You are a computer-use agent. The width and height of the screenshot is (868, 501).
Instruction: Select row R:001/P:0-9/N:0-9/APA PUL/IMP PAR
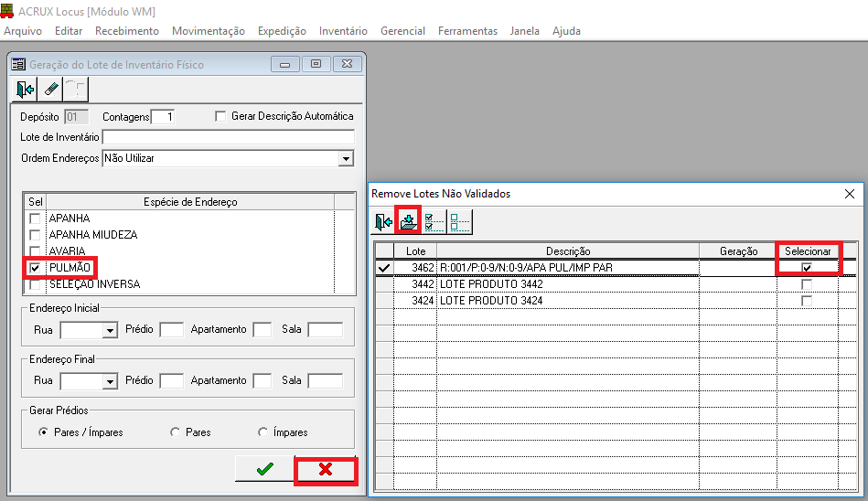coord(568,267)
